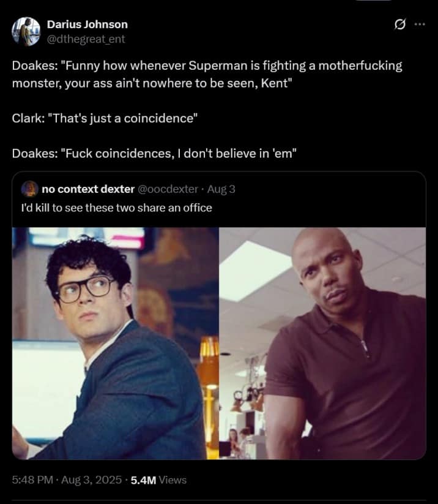Click the word monster in the post
The height and width of the screenshot is (504, 438).
click(x=34, y=83)
